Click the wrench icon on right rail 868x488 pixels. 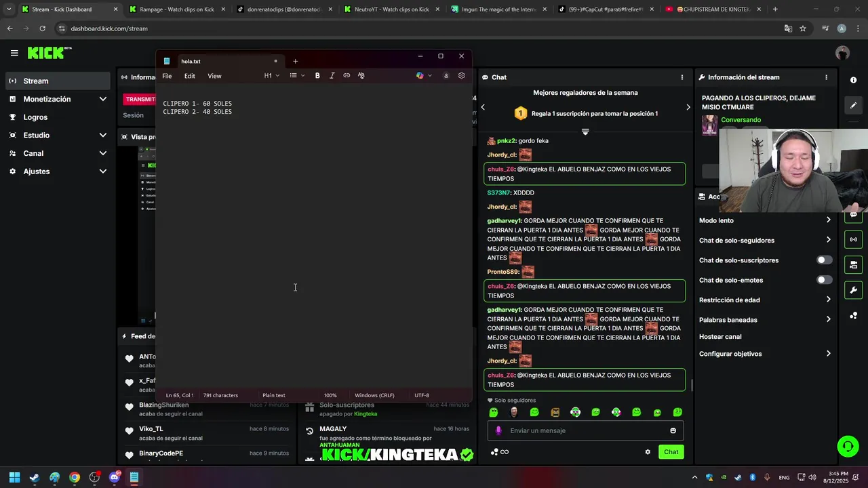(x=853, y=290)
